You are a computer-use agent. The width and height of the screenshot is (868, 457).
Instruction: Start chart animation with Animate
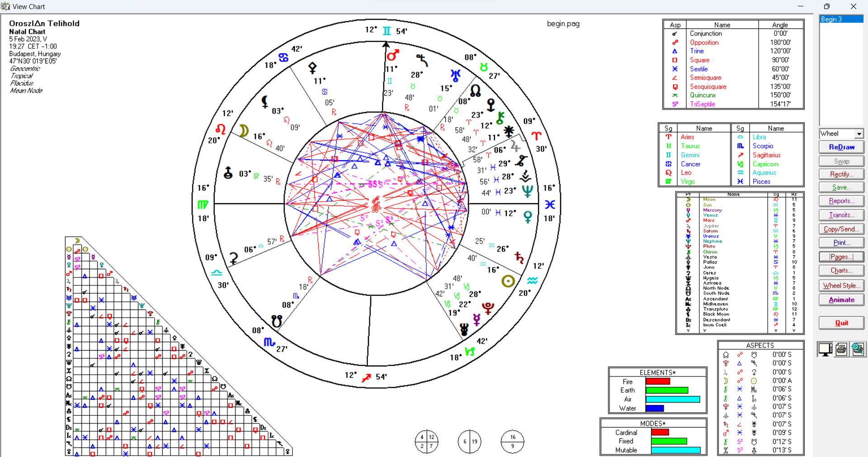click(x=841, y=300)
